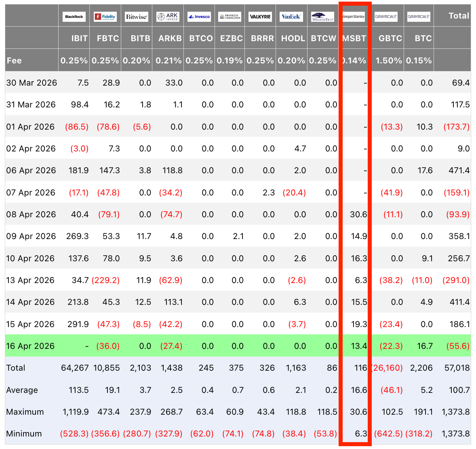Click the 1.50% GBTC fee cell
The height and width of the screenshot is (449, 476).
pos(389,61)
